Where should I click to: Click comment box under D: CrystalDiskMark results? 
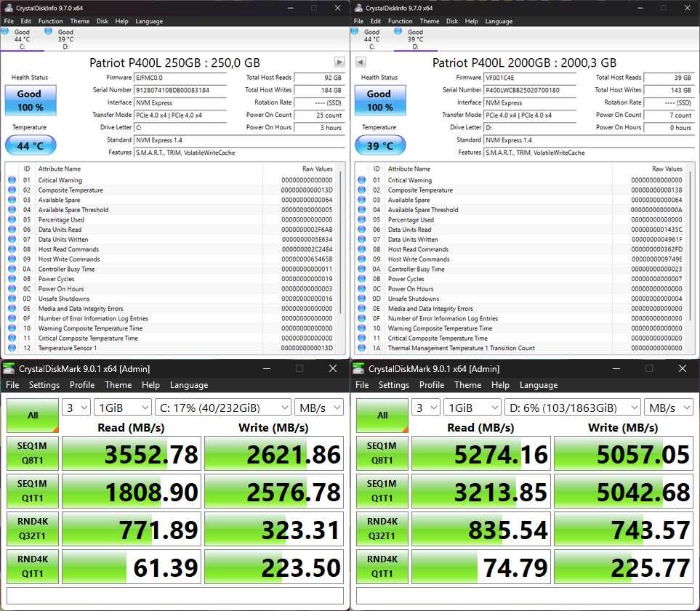pos(525,596)
